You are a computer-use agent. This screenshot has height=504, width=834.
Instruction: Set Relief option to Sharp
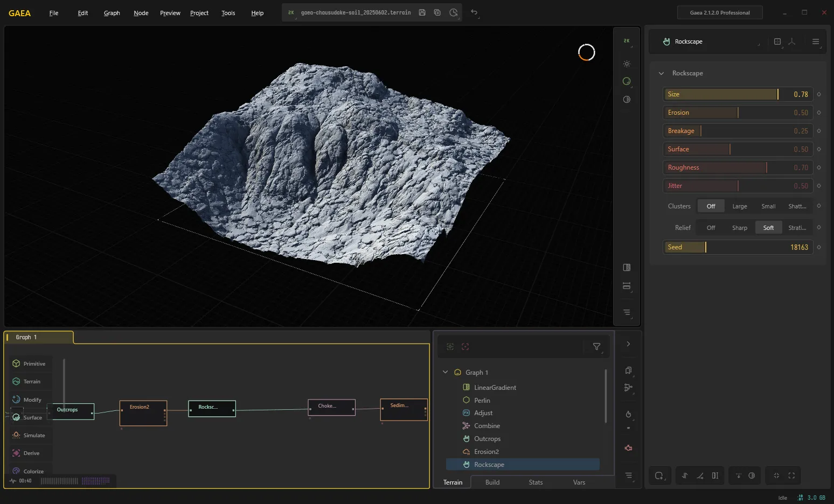(740, 228)
